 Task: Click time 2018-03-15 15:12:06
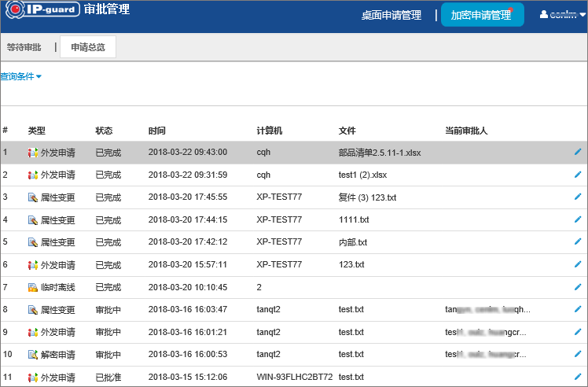coord(188,377)
